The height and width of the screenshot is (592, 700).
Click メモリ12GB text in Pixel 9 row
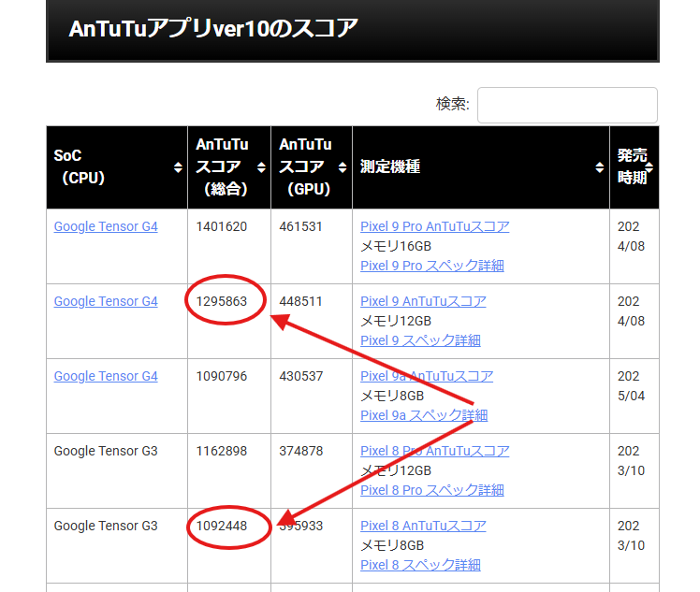(396, 321)
